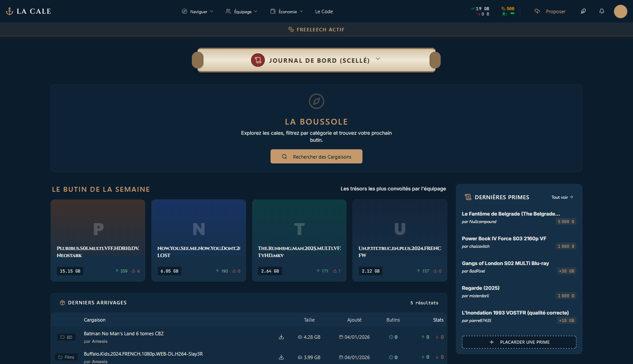Click the La Cale anchor logo
This screenshot has height=364, width=633.
[x=9, y=11]
